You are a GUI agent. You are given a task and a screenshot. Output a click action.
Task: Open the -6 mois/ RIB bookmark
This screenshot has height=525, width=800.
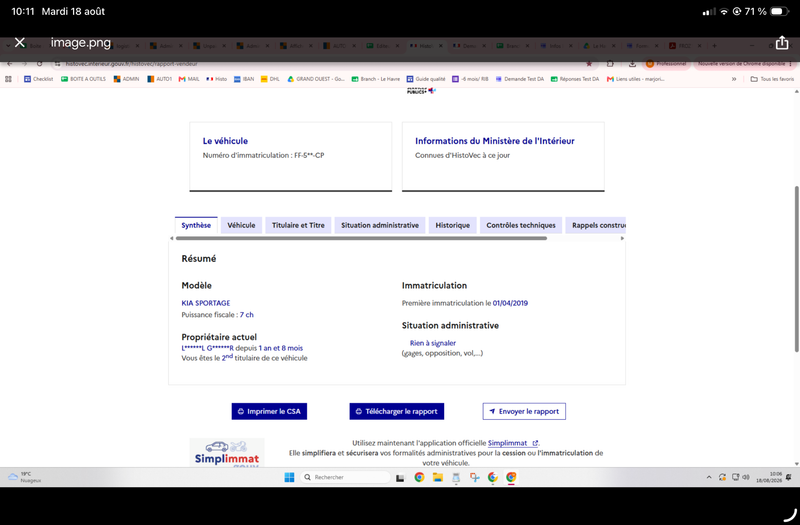pos(470,79)
